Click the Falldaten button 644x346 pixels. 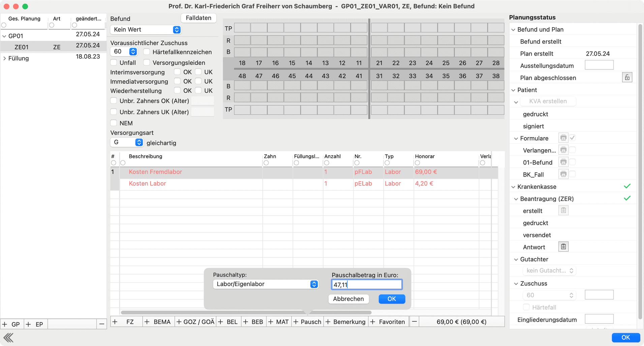[x=198, y=18]
